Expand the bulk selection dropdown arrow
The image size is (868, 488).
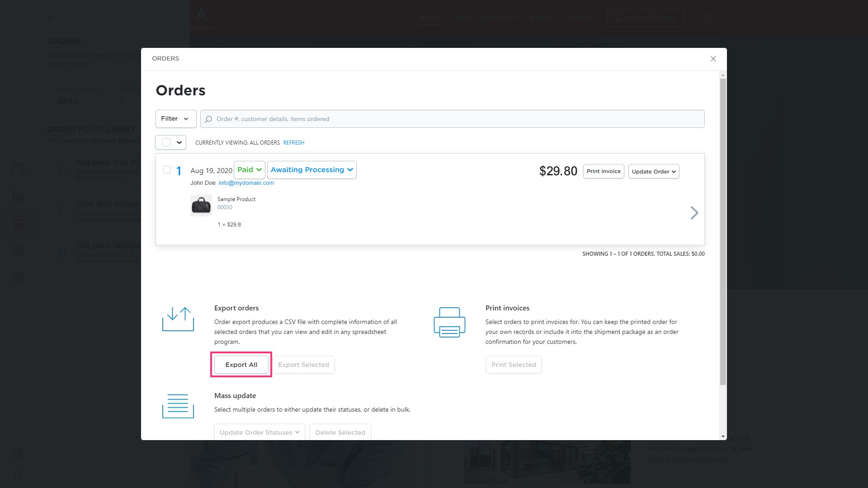(179, 142)
